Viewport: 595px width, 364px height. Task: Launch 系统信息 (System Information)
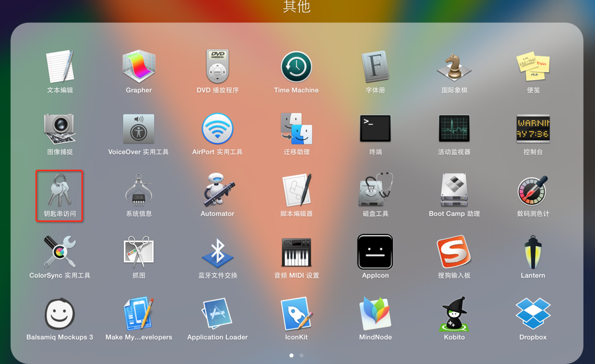[139, 191]
